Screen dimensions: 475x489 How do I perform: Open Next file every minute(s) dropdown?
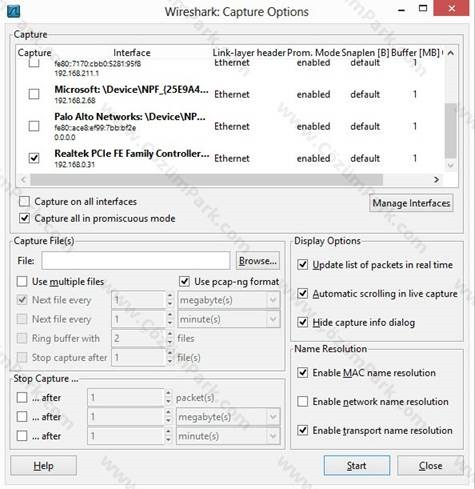229,319
